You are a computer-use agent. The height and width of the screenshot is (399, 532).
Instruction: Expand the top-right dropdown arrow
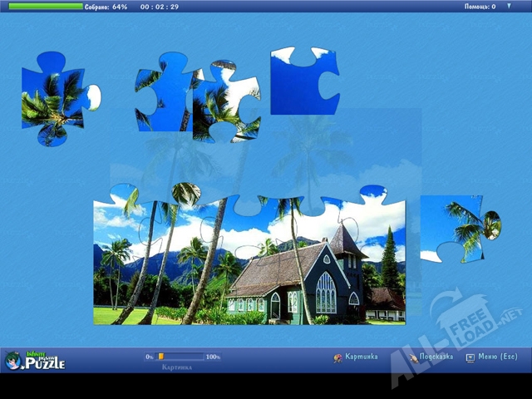coord(509,6)
